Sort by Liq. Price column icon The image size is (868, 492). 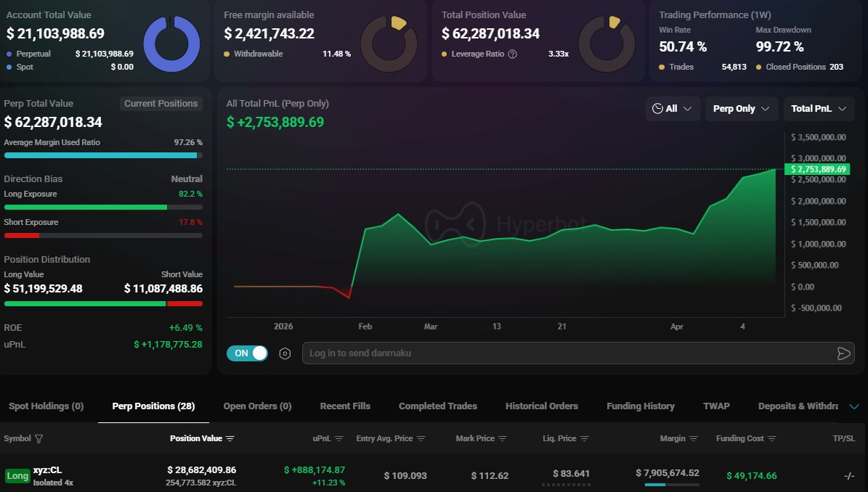pyautogui.click(x=585, y=438)
